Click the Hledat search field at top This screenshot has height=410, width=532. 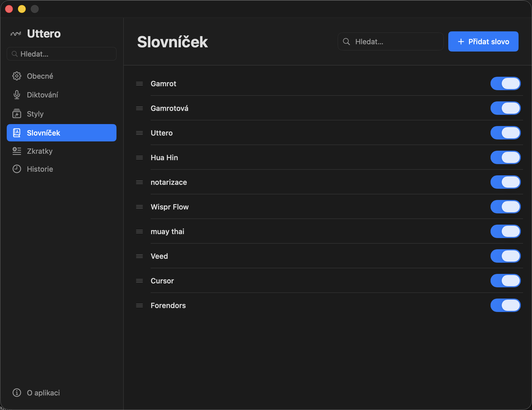(x=390, y=41)
